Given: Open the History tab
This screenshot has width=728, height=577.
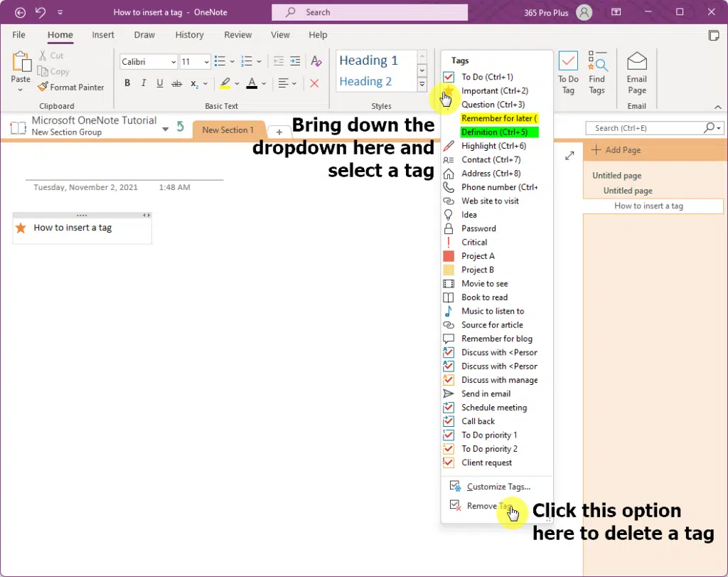Looking at the screenshot, I should point(189,35).
